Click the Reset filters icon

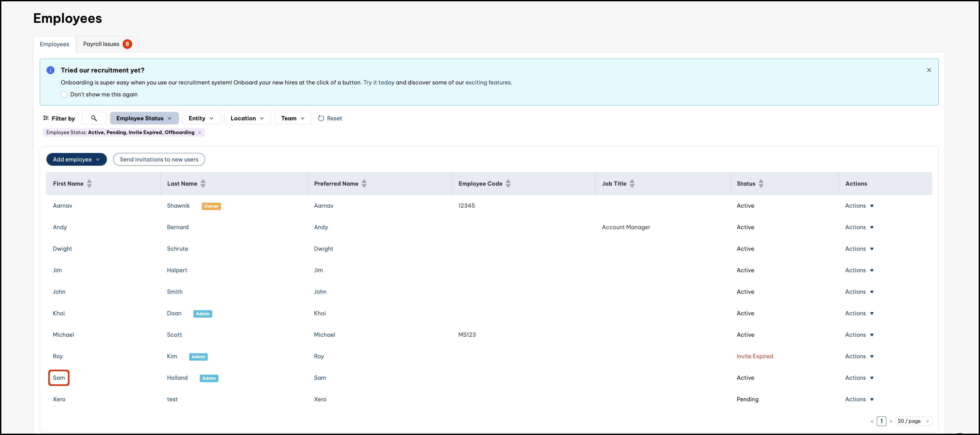pos(321,118)
